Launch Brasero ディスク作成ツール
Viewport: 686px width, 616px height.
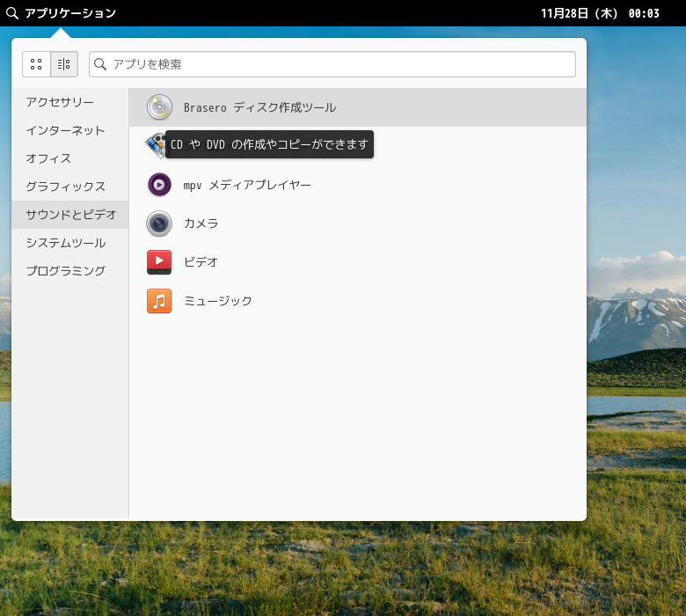tap(357, 107)
